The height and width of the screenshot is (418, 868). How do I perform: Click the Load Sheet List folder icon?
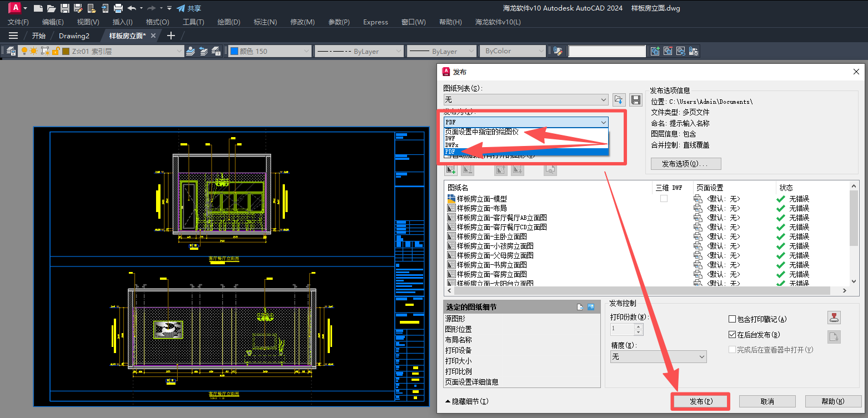(x=619, y=100)
